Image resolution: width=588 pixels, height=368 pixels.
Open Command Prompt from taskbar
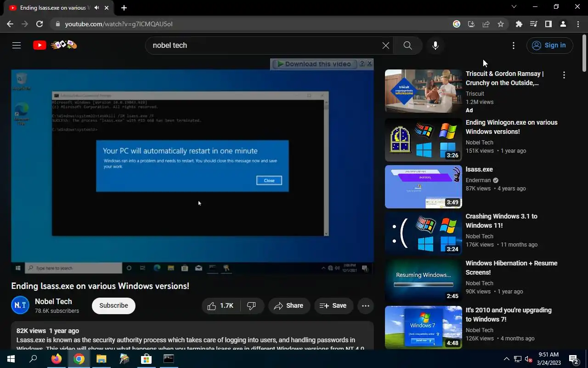point(169,359)
